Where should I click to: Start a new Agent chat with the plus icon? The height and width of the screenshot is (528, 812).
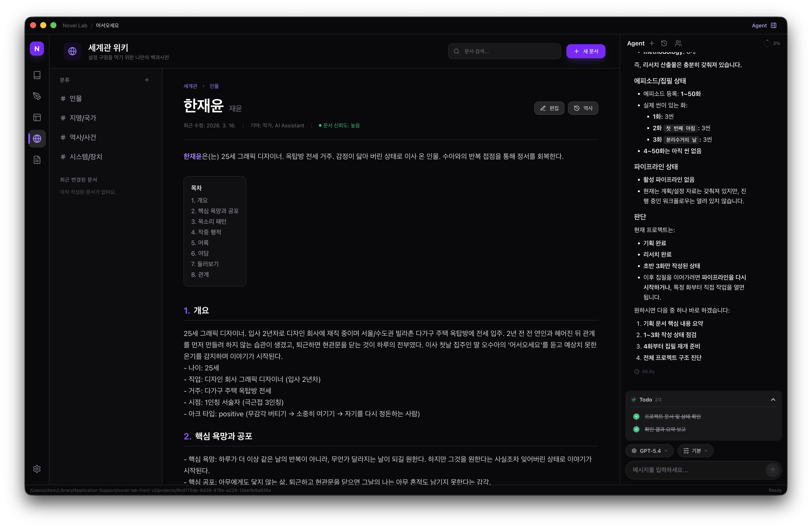[652, 43]
